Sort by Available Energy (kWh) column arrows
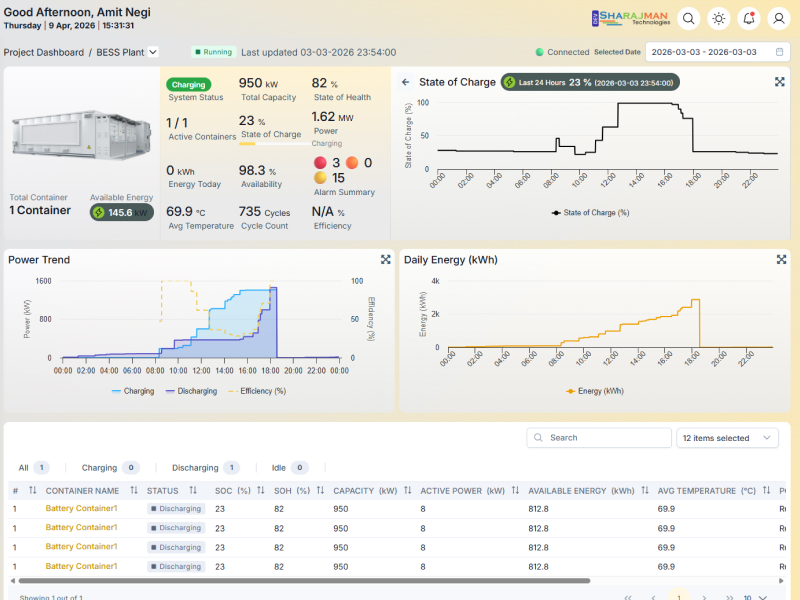 (x=645, y=490)
